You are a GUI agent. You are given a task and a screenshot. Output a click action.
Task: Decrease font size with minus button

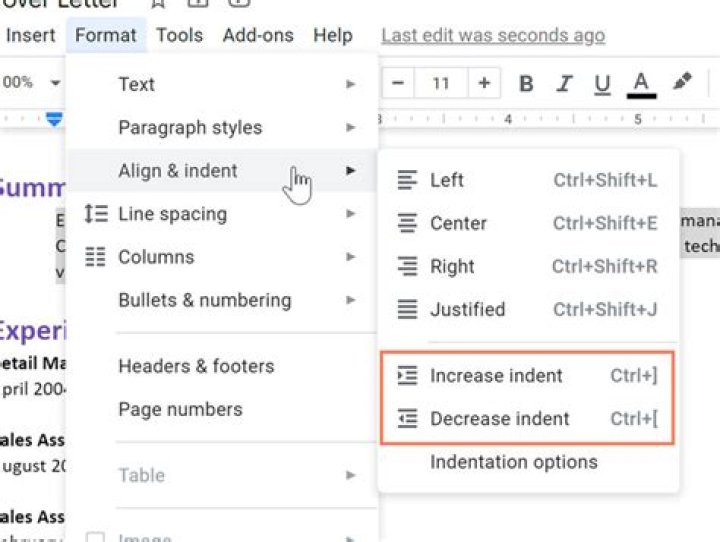tap(397, 83)
